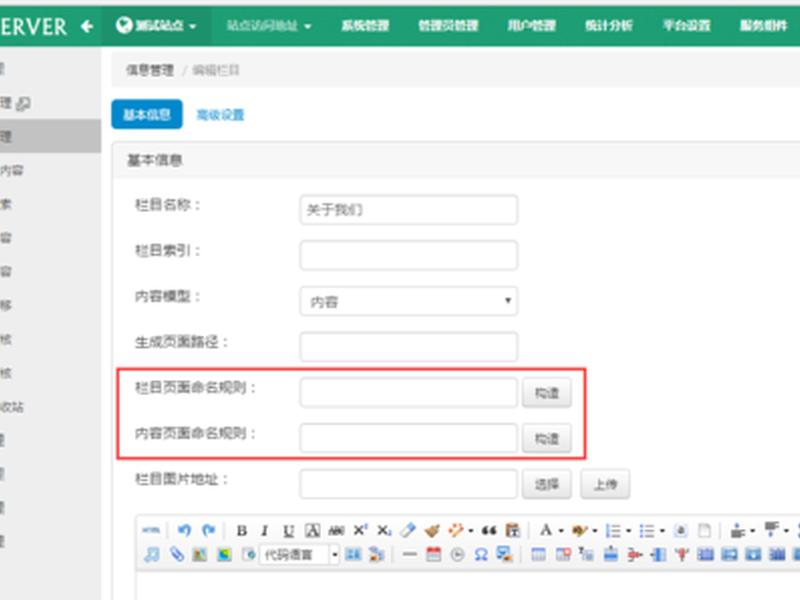Screen dimensions: 800x600
Task: Click the undo icon in the editor toolbar
Action: pos(184,531)
